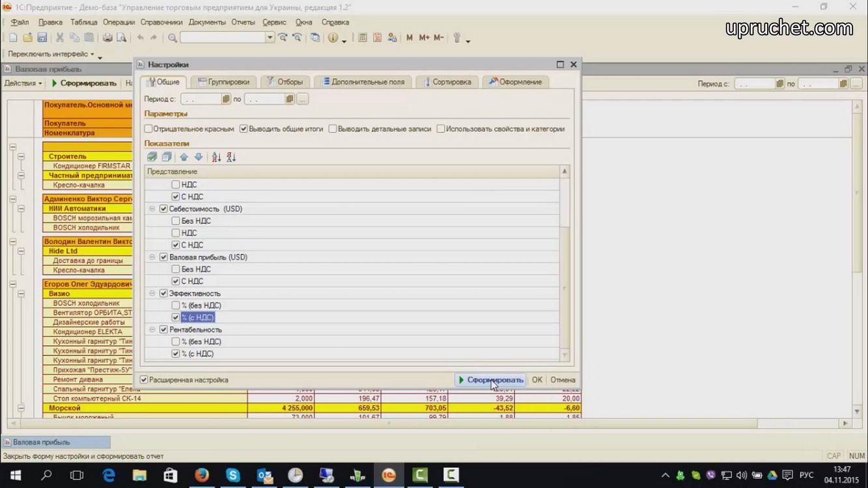This screenshot has height=488, width=868.
Task: Switch to Оформление tab
Action: [515, 82]
